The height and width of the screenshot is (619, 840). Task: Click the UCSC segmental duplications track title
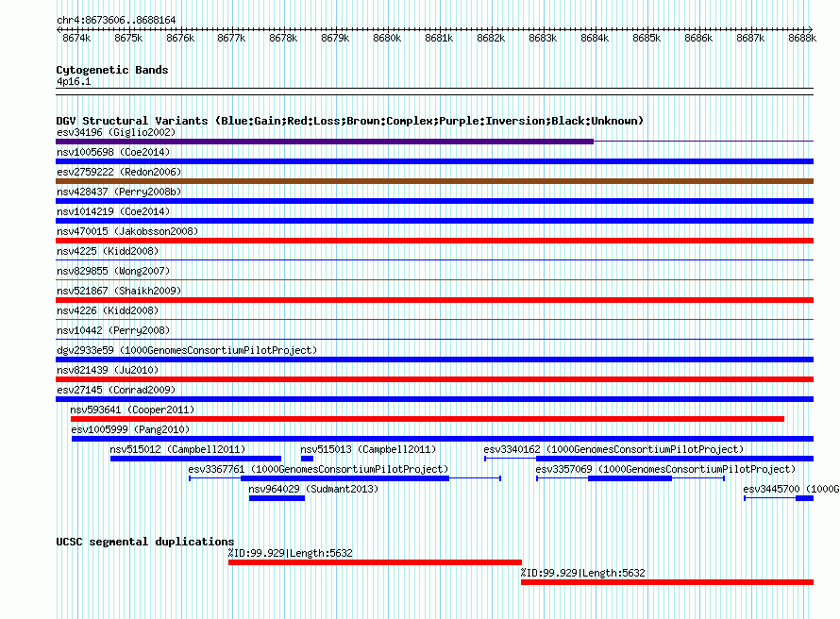pyautogui.click(x=145, y=542)
